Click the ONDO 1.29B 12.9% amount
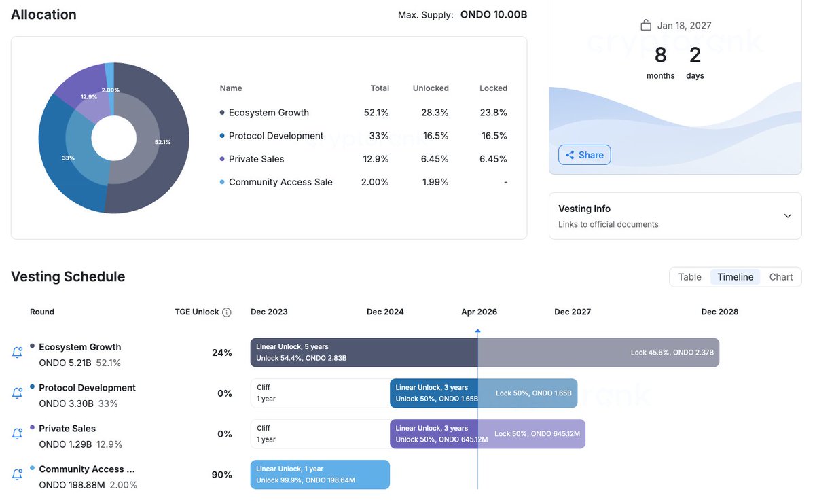The height and width of the screenshot is (504, 815). (x=81, y=445)
